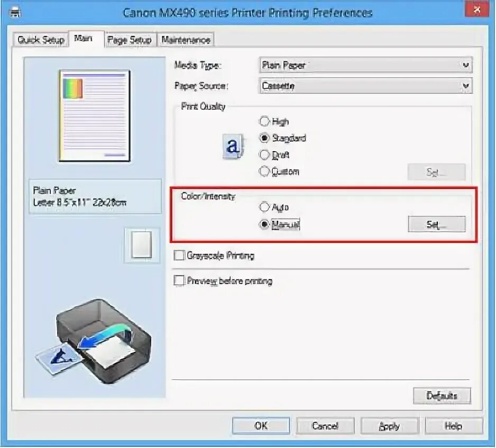Click the printer icon in title bar
This screenshot has height=448, width=496.
coord(15,13)
